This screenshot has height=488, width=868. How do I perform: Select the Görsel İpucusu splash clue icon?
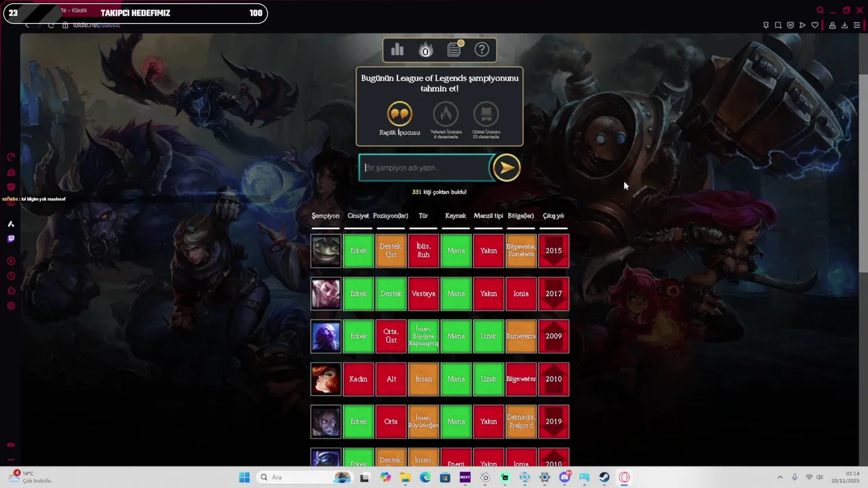point(486,114)
